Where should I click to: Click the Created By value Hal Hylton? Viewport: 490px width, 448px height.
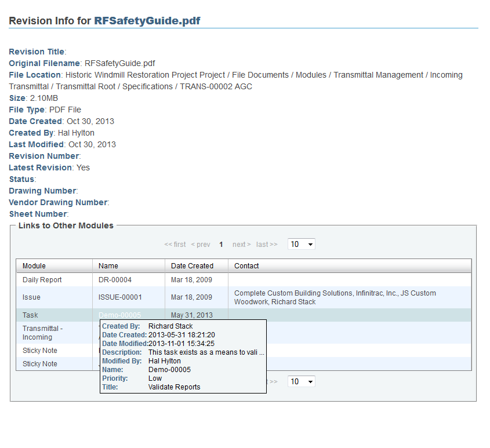pos(76,133)
